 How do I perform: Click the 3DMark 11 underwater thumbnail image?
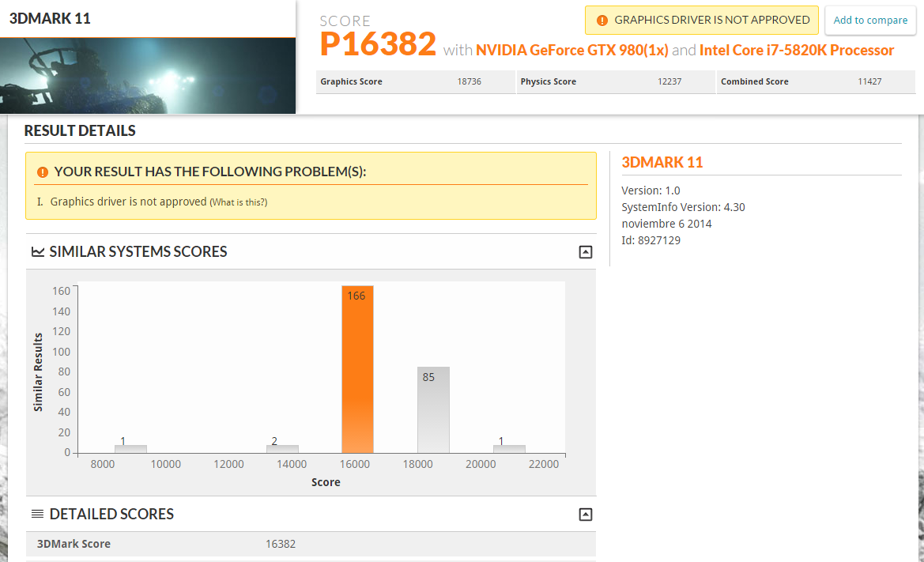148,76
